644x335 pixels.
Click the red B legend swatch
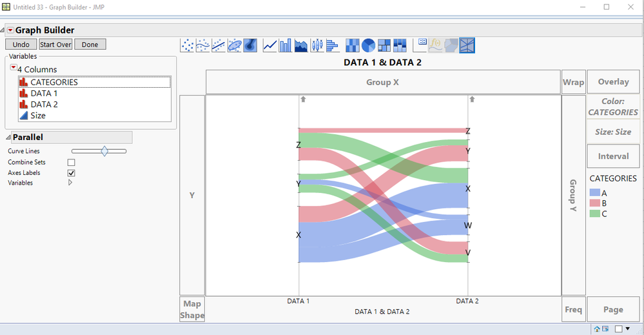click(x=595, y=203)
